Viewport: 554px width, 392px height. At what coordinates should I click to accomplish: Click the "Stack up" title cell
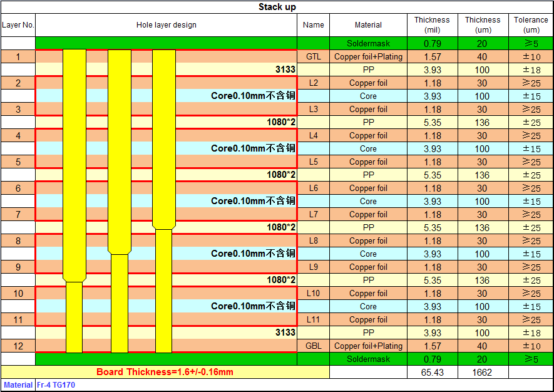pyautogui.click(x=277, y=7)
